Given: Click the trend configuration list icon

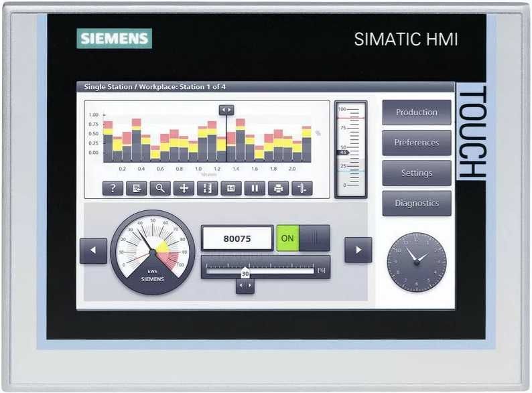Looking at the screenshot, I should coord(137,188).
